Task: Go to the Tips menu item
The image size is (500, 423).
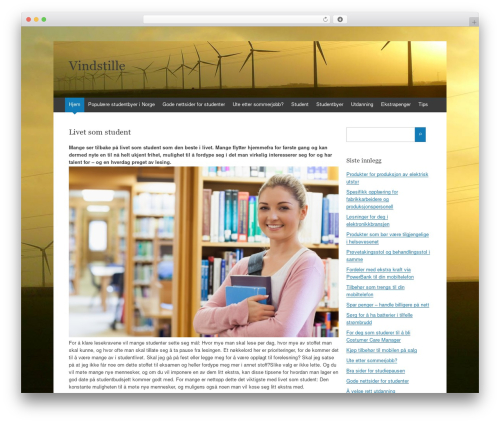Action: click(x=423, y=104)
